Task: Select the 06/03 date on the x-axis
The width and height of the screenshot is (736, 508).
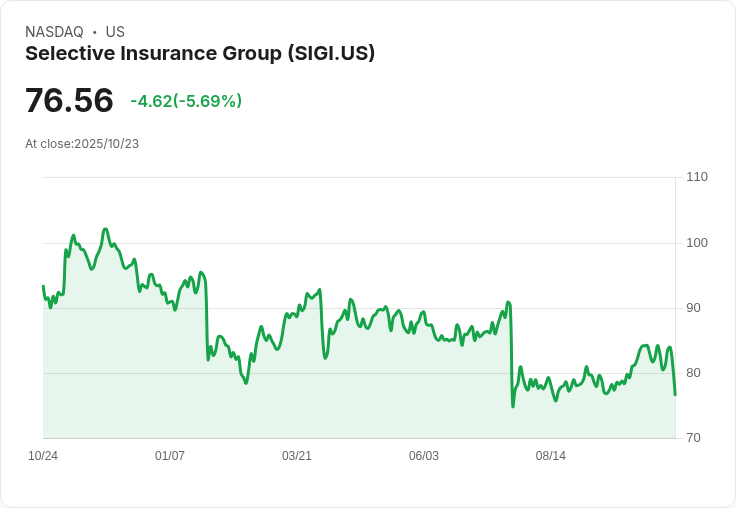Action: click(x=424, y=456)
